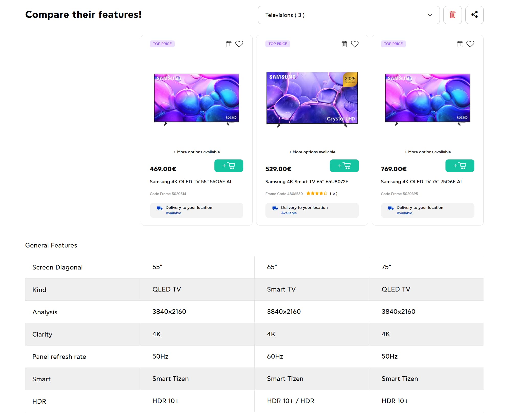Remove the 75" QLED TV from comparison
Image resolution: width=513 pixels, height=420 pixels.
[x=460, y=44]
